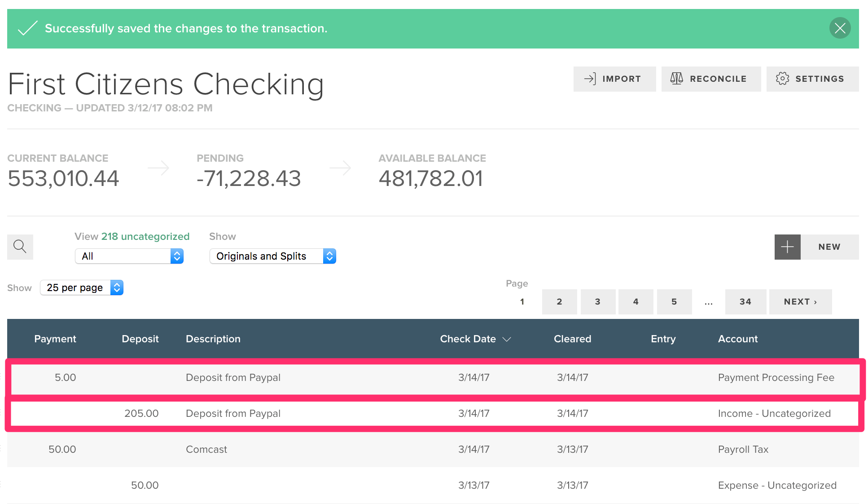Click the First Citizens Checking title
Screen dimensions: 868x504
coord(166,84)
